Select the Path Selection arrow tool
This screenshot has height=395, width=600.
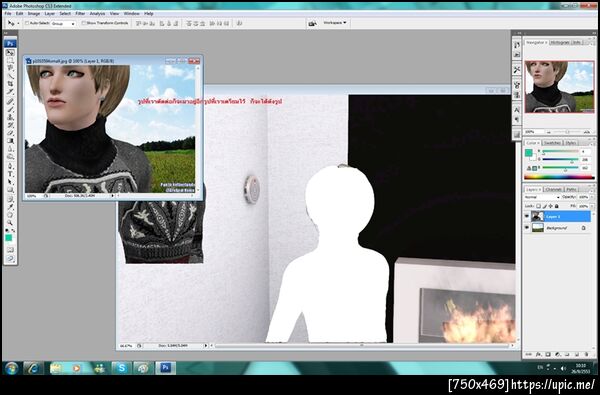point(10,182)
